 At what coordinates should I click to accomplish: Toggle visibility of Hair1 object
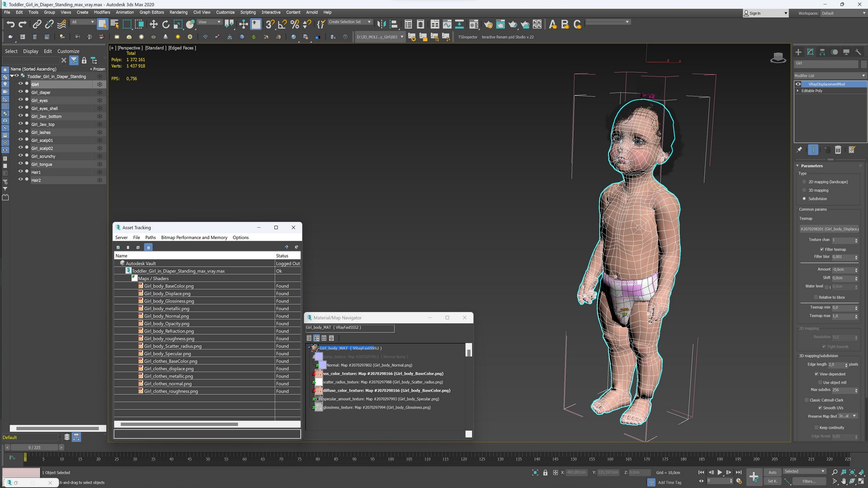tap(20, 172)
